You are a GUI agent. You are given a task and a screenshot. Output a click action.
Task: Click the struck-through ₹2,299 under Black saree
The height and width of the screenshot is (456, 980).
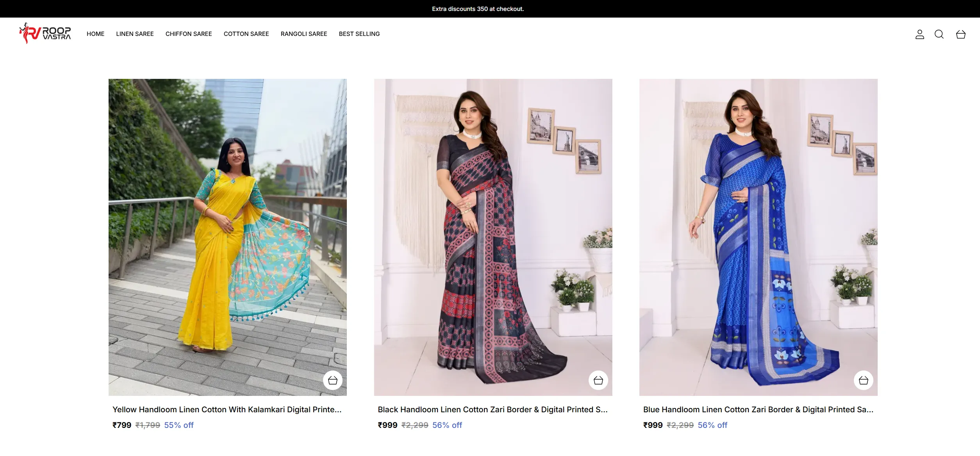[415, 425]
